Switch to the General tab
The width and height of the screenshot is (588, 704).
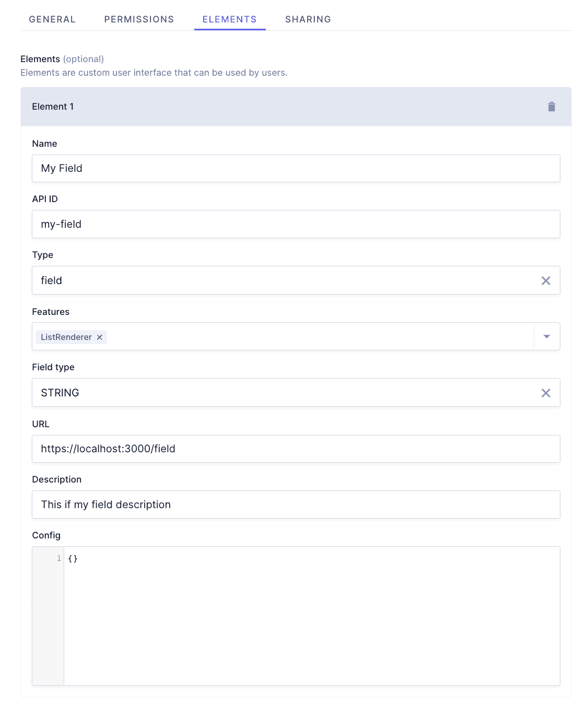click(52, 19)
